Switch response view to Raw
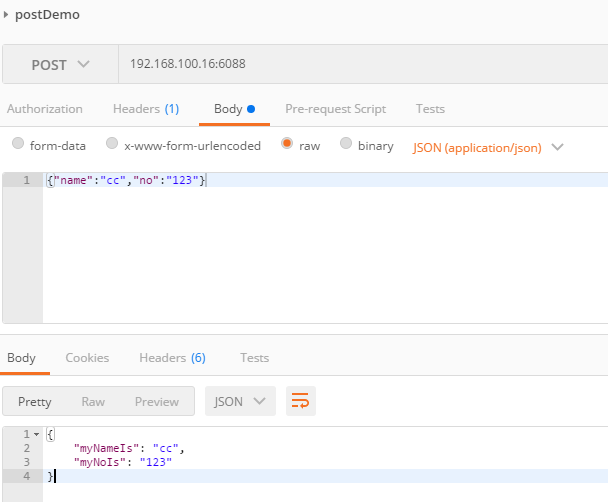Screen dimensions: 608x502 tap(93, 401)
